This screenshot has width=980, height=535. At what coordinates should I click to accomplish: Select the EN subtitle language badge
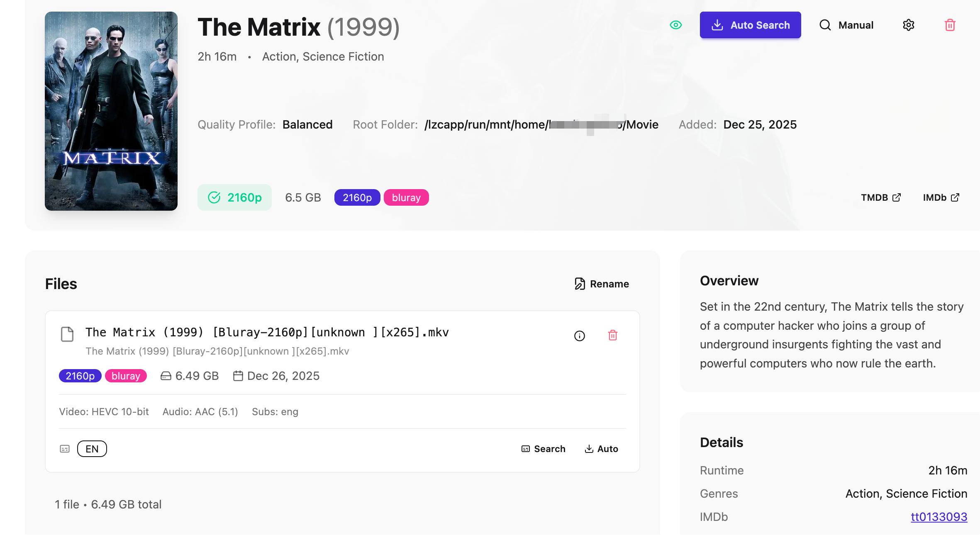coord(92,449)
